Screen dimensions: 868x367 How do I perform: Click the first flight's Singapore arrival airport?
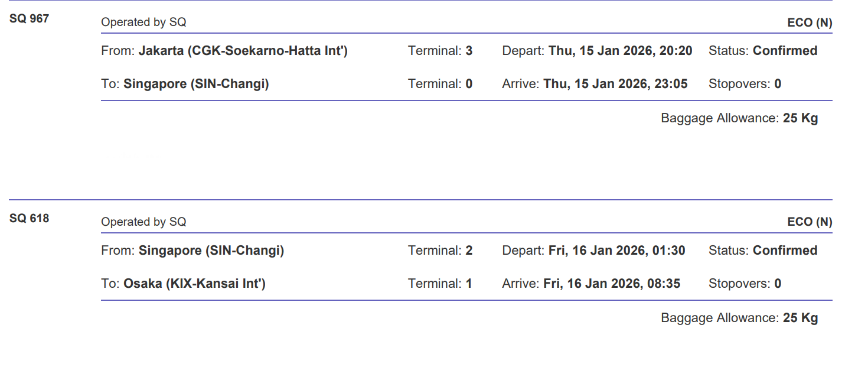pos(196,84)
